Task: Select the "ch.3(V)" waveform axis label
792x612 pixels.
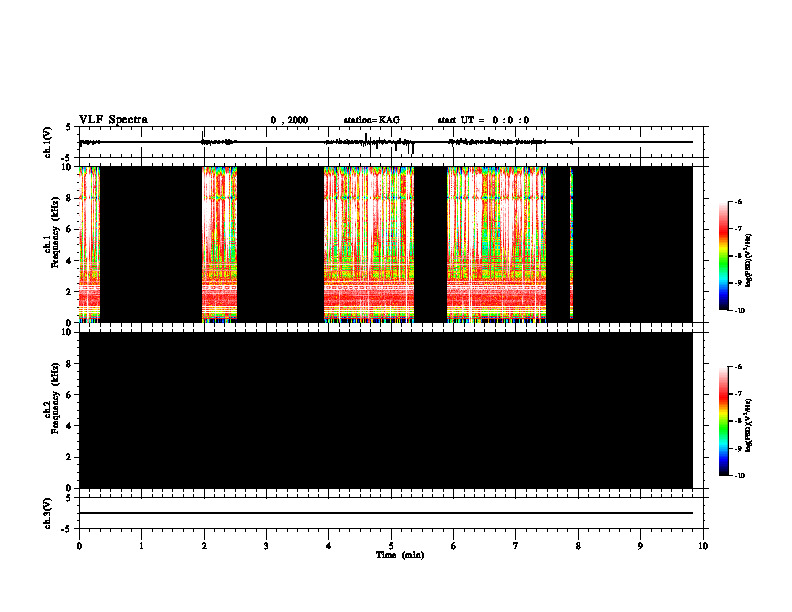Action: coord(47,513)
